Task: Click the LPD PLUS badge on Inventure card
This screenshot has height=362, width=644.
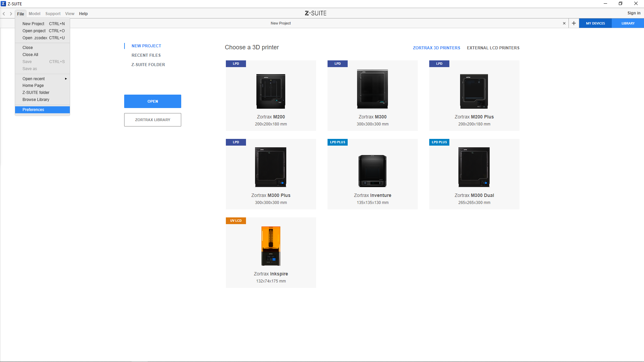Action: 338,142
